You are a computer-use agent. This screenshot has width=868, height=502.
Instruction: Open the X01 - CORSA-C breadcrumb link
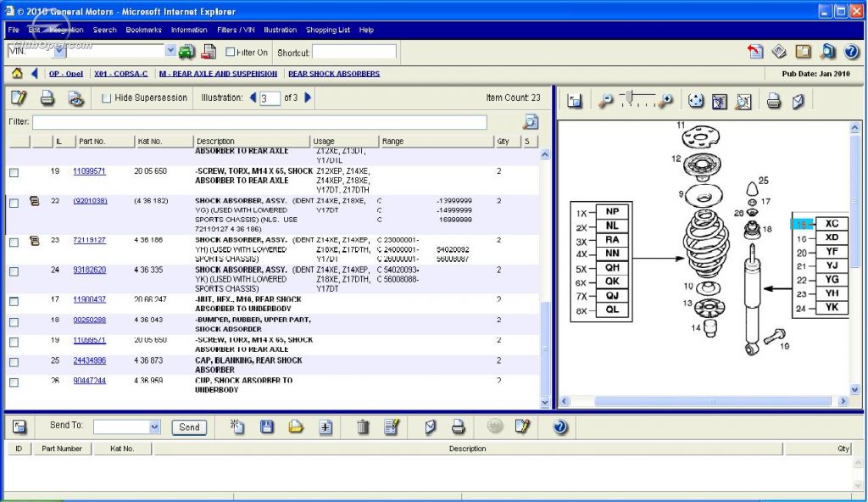pos(120,74)
